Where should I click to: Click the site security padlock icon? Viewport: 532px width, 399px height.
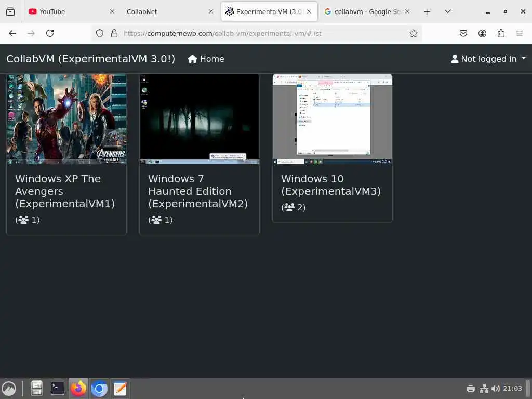(114, 33)
